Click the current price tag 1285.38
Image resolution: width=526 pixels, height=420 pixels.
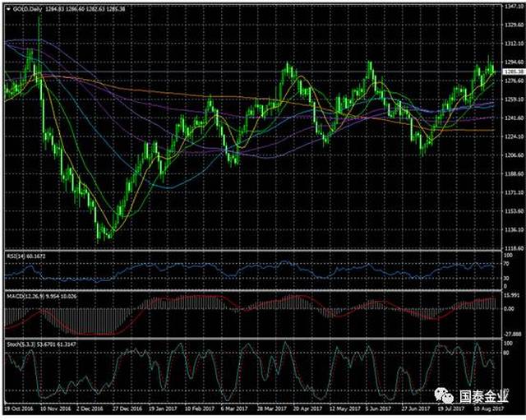[513, 72]
